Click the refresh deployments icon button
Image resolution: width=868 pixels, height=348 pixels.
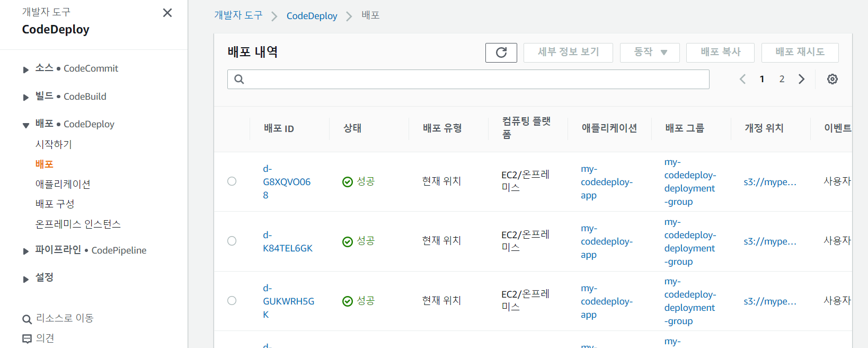pyautogui.click(x=501, y=53)
